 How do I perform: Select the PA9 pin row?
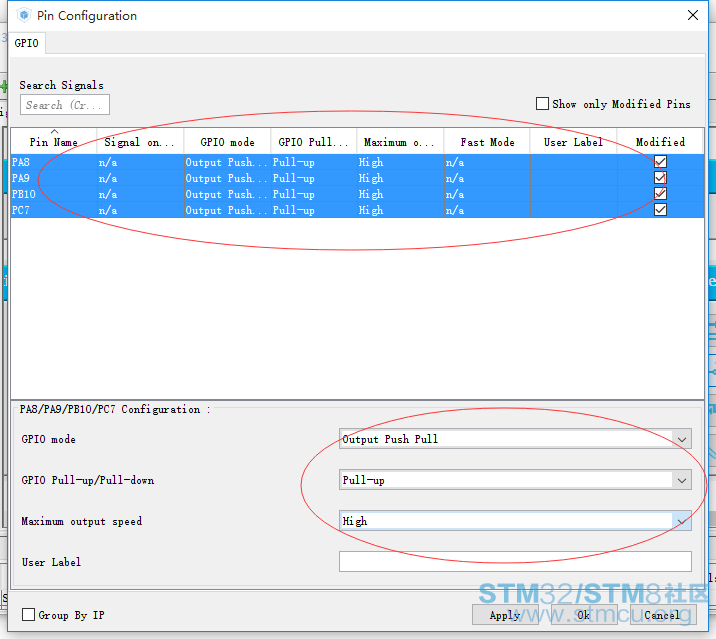coord(357,178)
